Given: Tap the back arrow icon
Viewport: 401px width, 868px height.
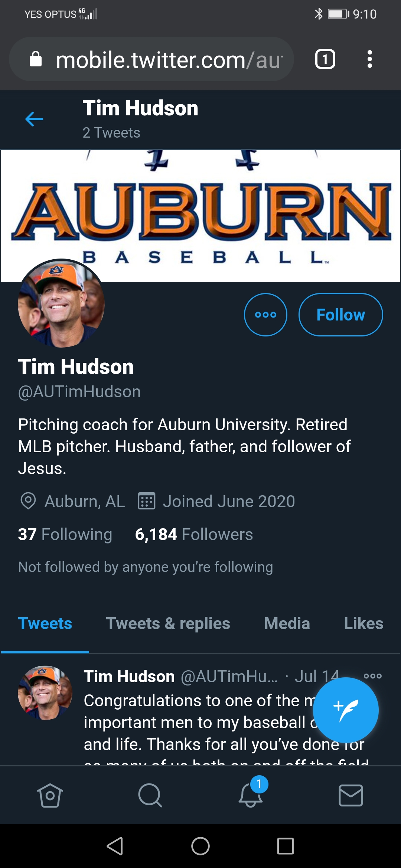Looking at the screenshot, I should pos(34,119).
